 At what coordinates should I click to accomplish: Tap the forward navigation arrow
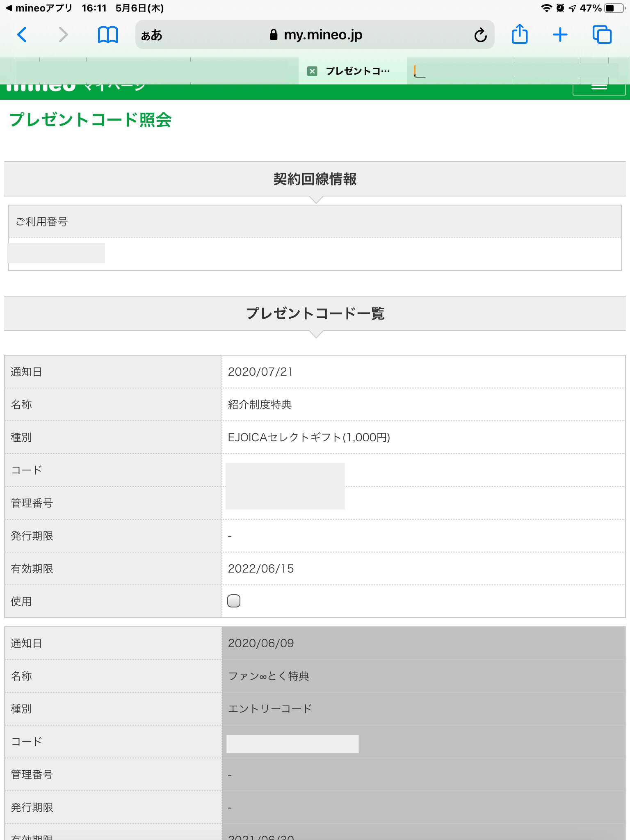[63, 35]
